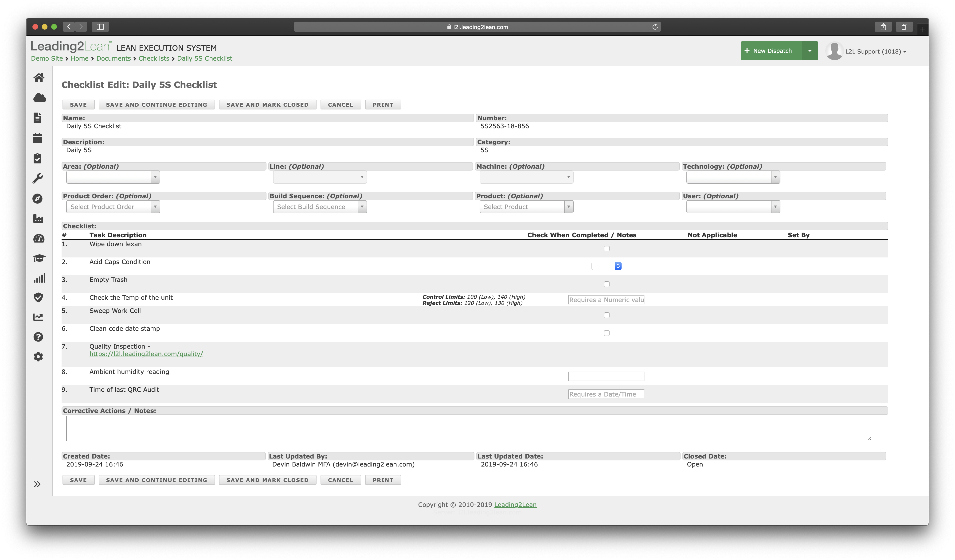This screenshot has height=560, width=955.
Task: Click the calendar icon in sidebar
Action: click(x=38, y=138)
